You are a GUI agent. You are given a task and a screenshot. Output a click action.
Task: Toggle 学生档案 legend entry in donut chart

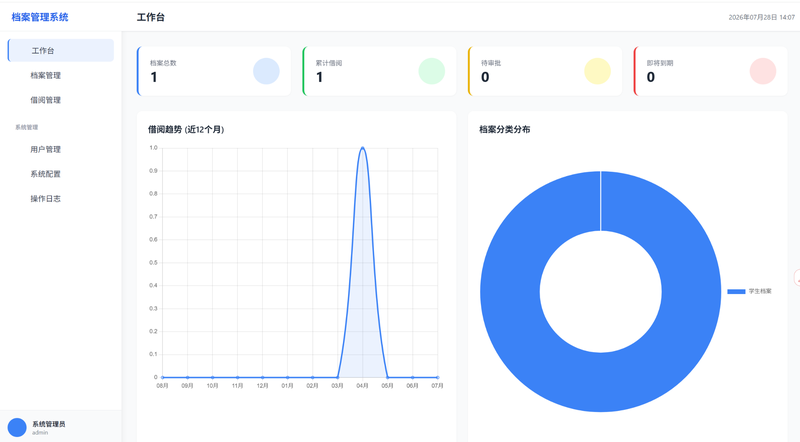[x=749, y=291]
